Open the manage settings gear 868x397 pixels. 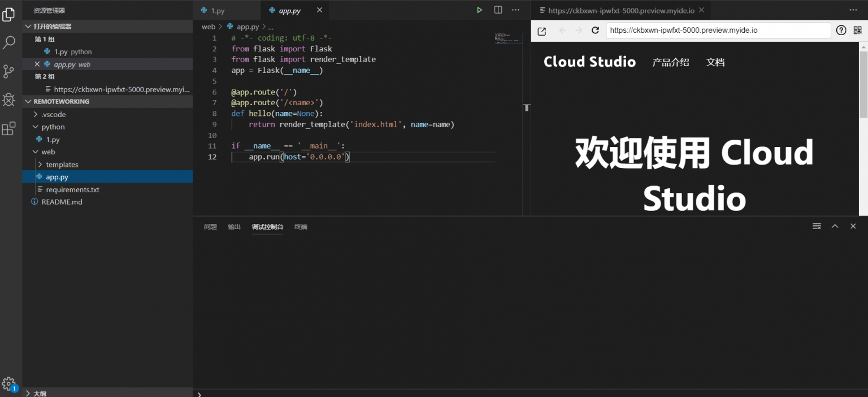tap(8, 383)
